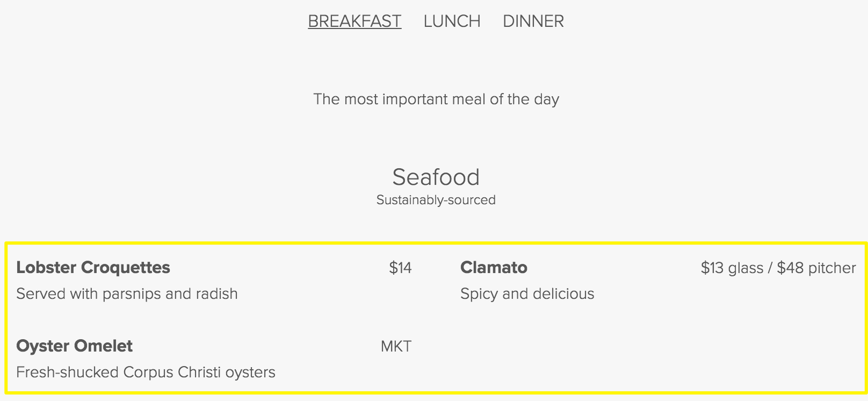This screenshot has width=868, height=401.
Task: Click the parsnips and radish description
Action: 127,293
